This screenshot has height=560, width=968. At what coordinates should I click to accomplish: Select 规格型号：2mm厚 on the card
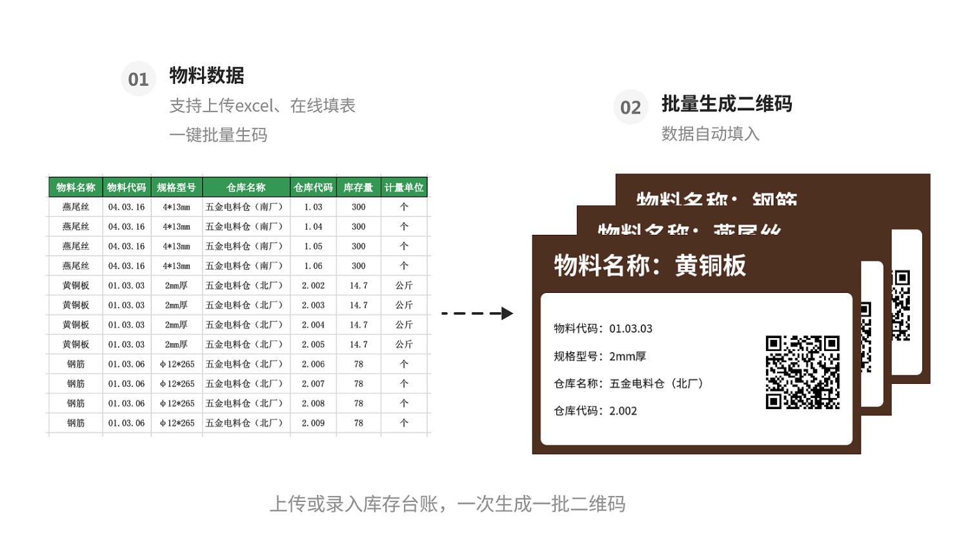pos(600,356)
